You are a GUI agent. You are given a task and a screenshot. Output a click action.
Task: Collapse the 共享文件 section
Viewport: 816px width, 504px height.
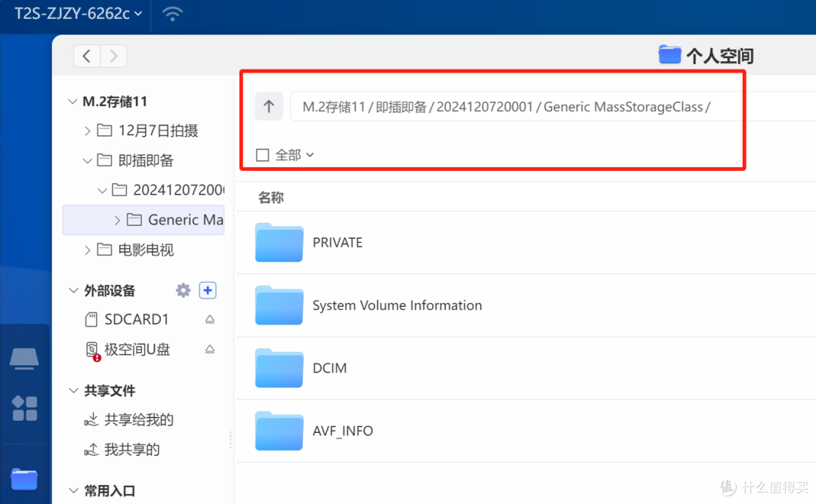pos(73,390)
